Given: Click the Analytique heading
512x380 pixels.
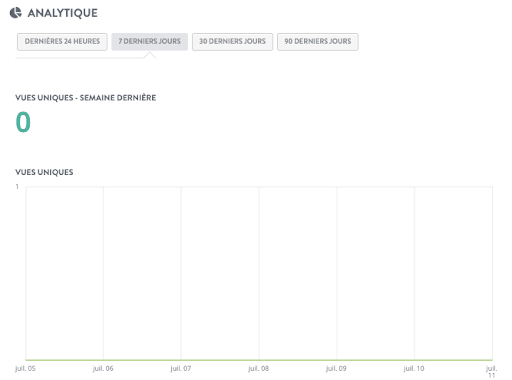Looking at the screenshot, I should coord(63,13).
